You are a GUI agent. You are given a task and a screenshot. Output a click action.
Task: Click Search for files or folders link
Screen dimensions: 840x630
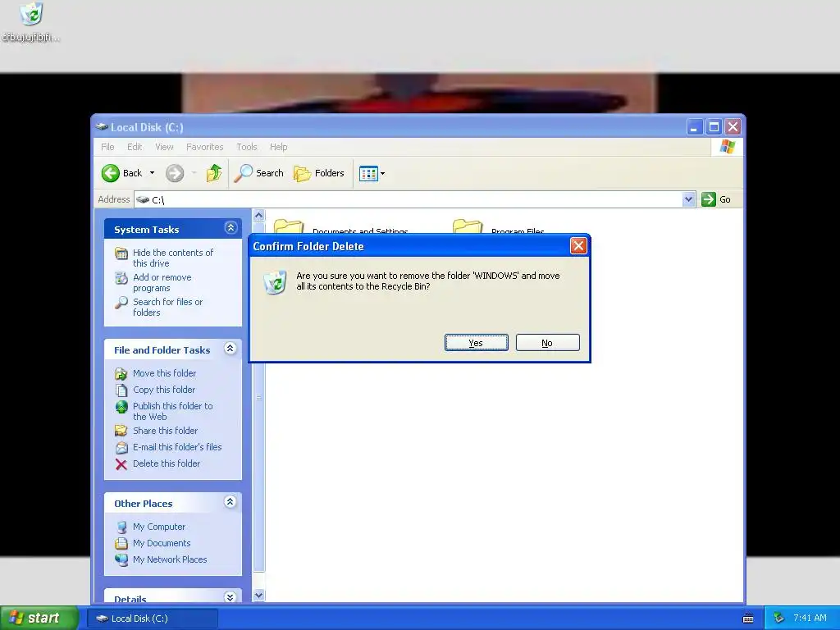pos(167,307)
